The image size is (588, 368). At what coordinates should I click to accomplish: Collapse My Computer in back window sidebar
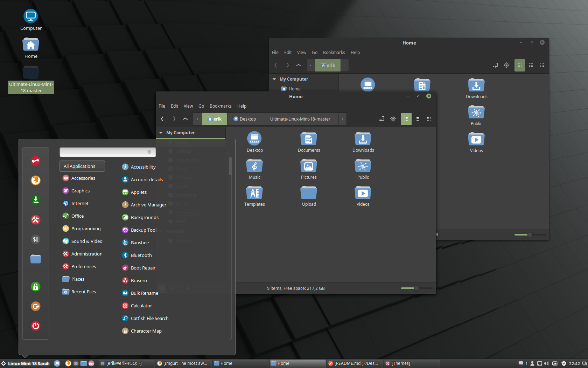[274, 79]
